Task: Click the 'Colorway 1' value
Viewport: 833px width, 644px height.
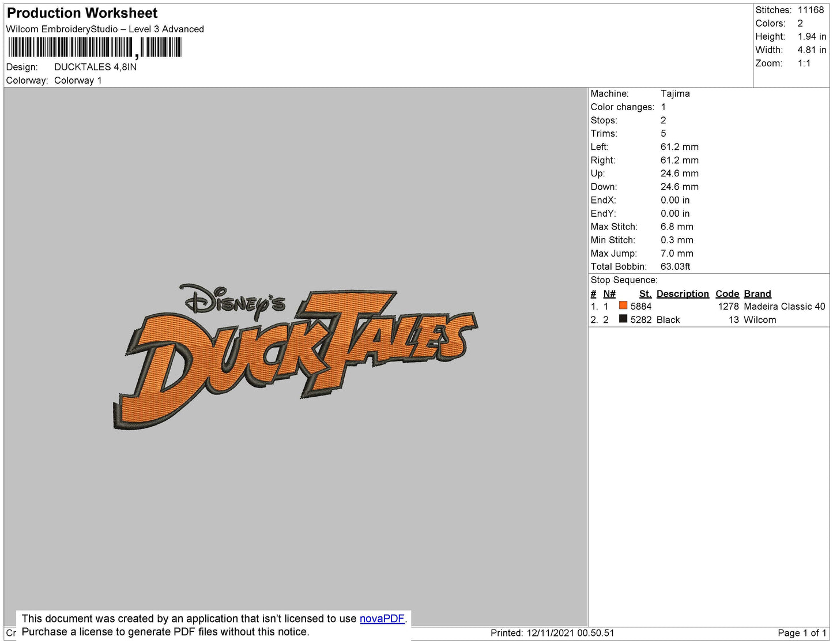Action: pyautogui.click(x=78, y=80)
